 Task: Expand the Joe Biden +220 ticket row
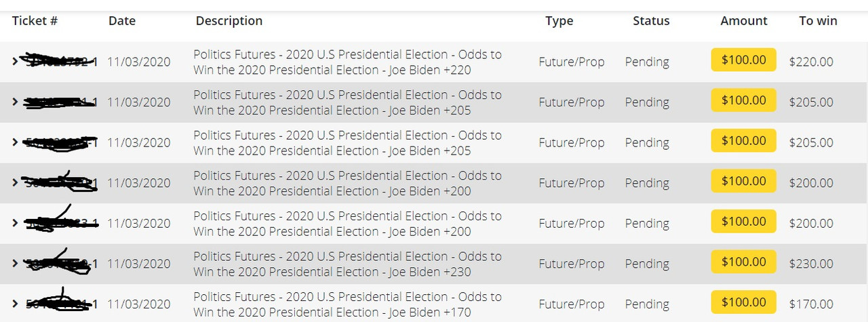15,61
